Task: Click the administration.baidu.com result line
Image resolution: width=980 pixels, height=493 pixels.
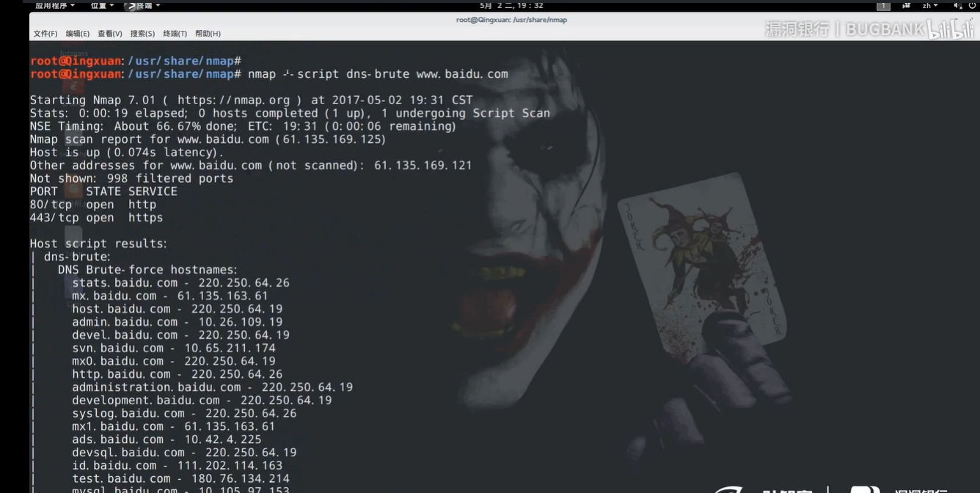Action: 212,387
